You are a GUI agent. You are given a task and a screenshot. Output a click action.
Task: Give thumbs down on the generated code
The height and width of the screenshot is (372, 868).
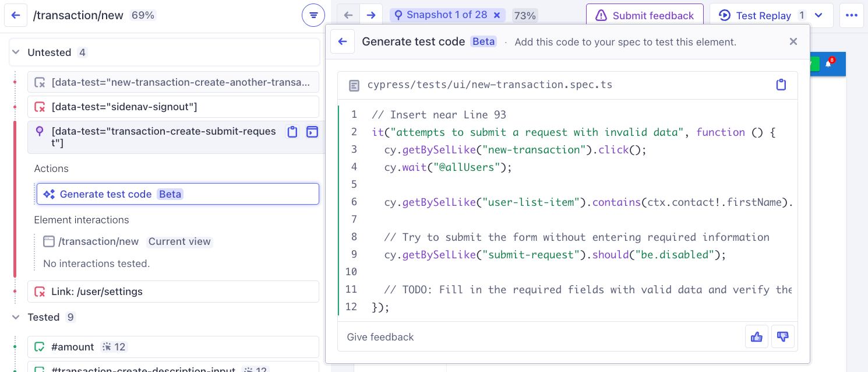click(783, 336)
